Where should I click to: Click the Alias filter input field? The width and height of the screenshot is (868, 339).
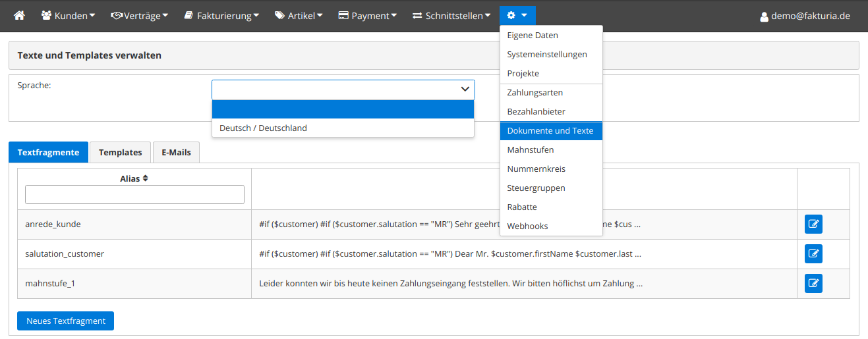click(134, 195)
